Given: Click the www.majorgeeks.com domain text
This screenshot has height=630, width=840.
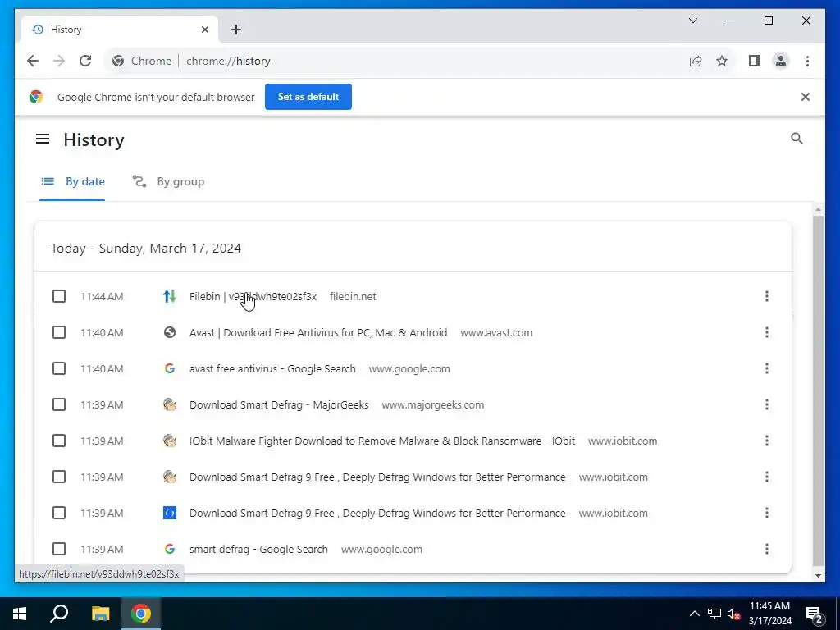Looking at the screenshot, I should (x=432, y=405).
